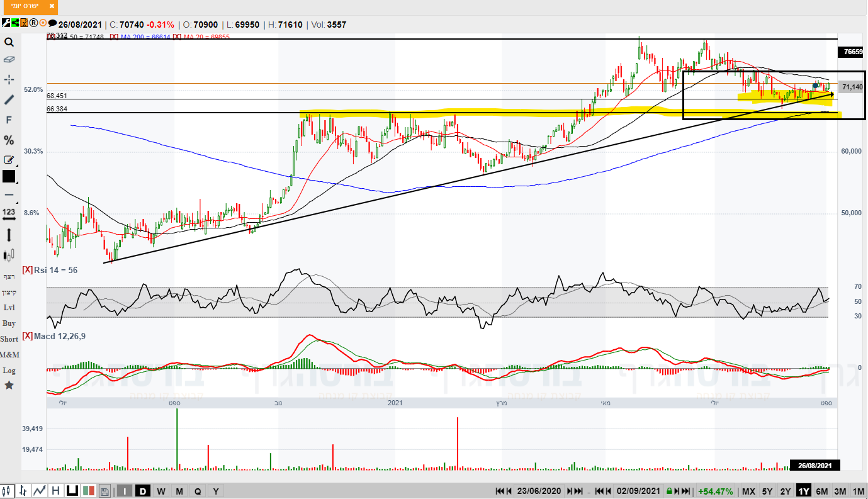Edit the end date 02/09/2021 field
868x499 pixels.
pyautogui.click(x=638, y=491)
